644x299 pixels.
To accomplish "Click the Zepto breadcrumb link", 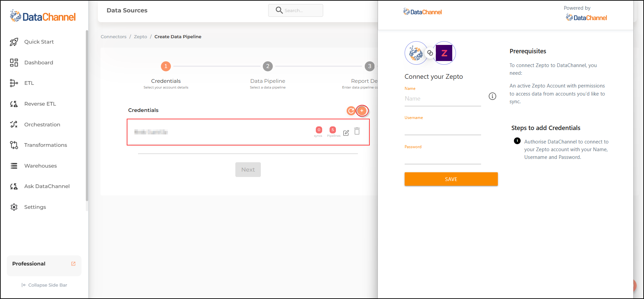I will 140,37.
